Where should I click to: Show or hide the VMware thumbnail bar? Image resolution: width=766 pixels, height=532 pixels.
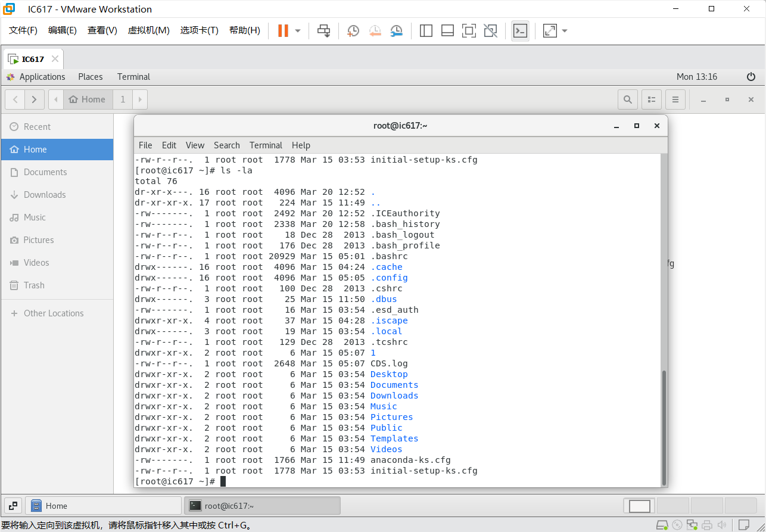pyautogui.click(x=447, y=30)
